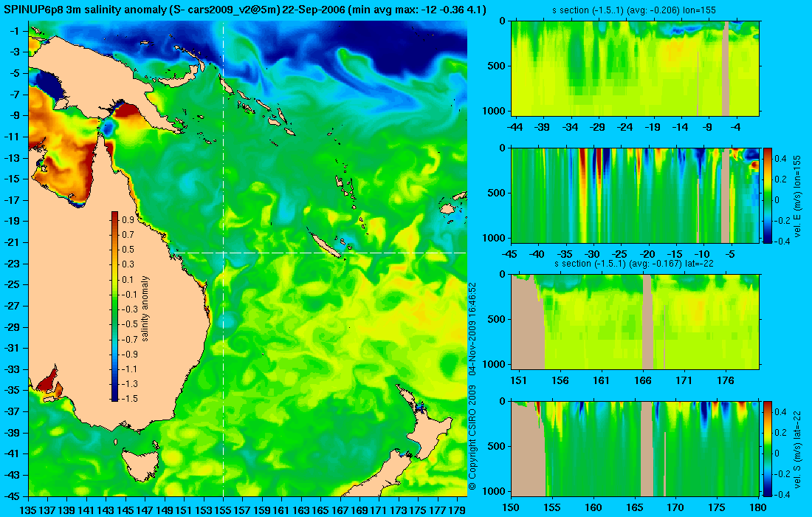Click the lon=155 salinity section plot
Image resolution: width=812 pixels, height=517 pixels.
(635, 68)
